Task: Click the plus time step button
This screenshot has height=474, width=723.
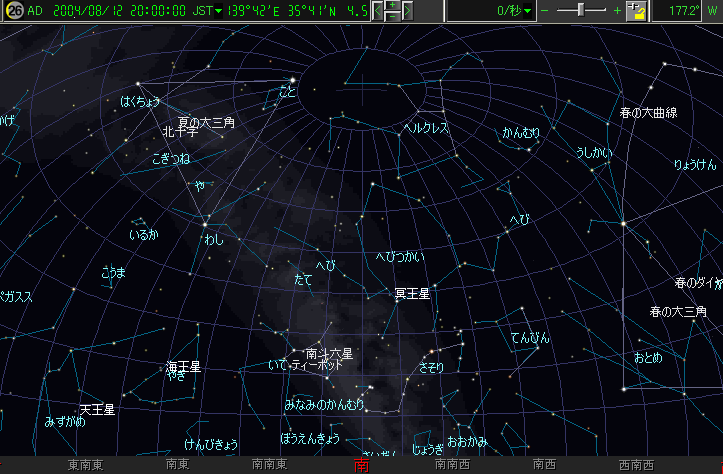Action: click(392, 6)
